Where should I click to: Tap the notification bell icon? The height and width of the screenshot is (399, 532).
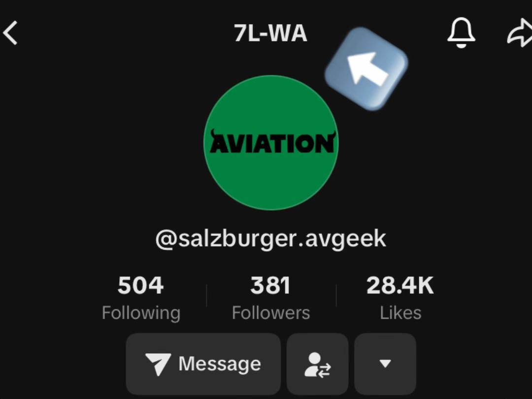[461, 33]
